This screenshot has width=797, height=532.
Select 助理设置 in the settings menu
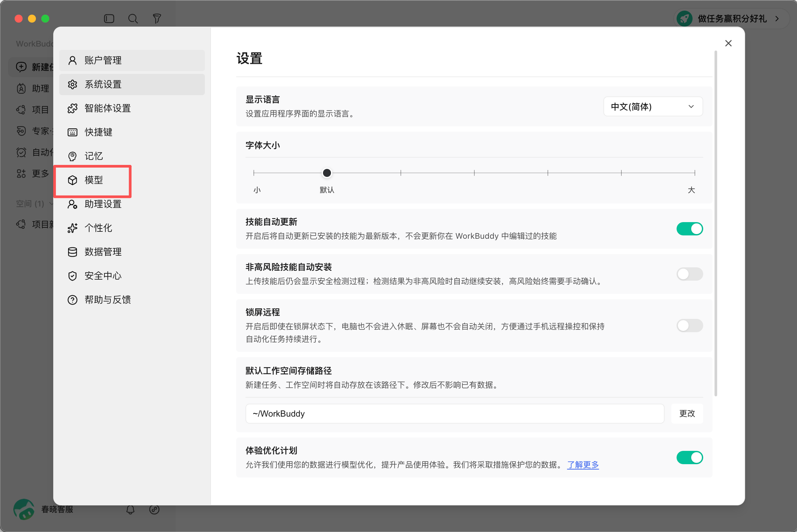pos(132,204)
